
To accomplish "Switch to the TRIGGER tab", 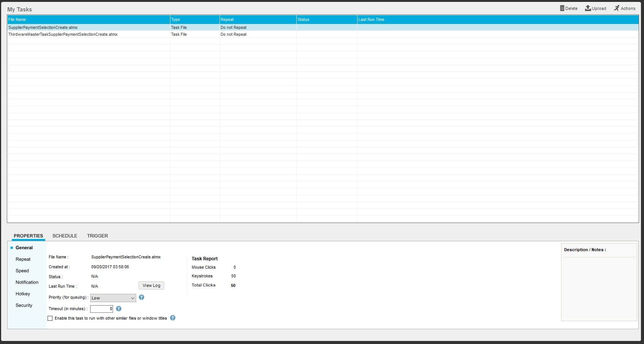I will pos(97,236).
